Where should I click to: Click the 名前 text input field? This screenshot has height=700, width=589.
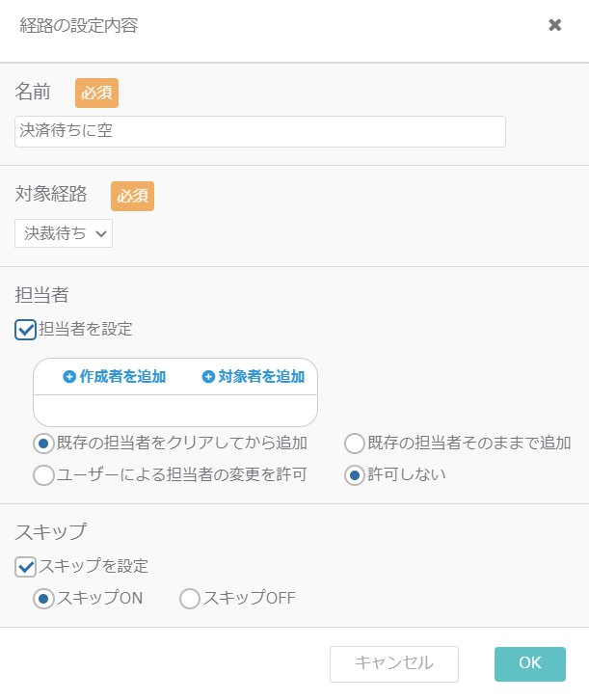[x=260, y=131]
